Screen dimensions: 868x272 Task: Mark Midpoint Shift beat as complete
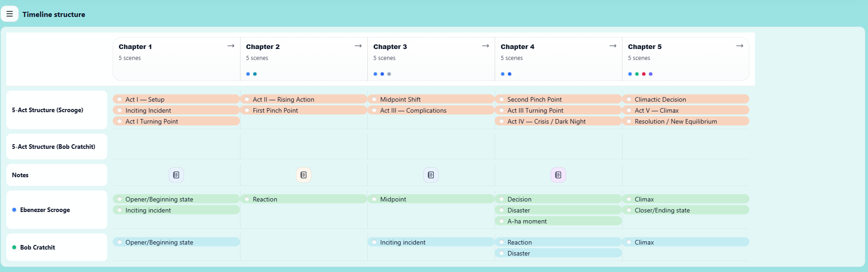coord(374,99)
